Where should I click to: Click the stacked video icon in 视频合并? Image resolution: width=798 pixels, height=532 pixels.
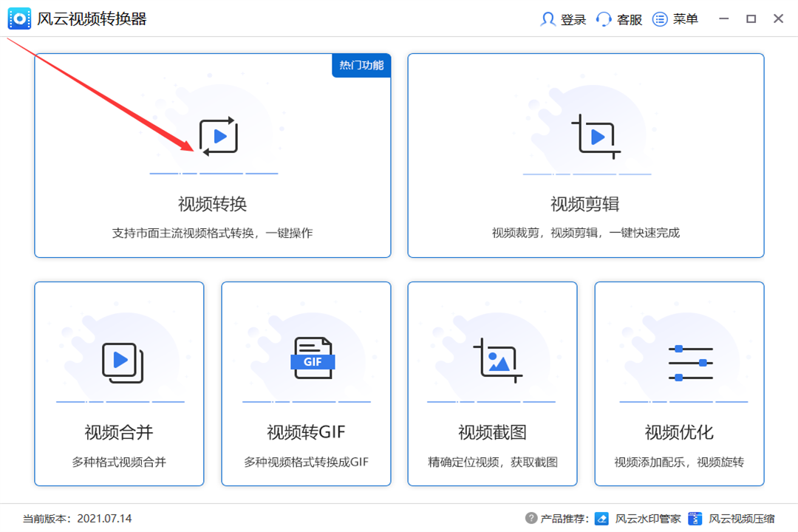(123, 363)
